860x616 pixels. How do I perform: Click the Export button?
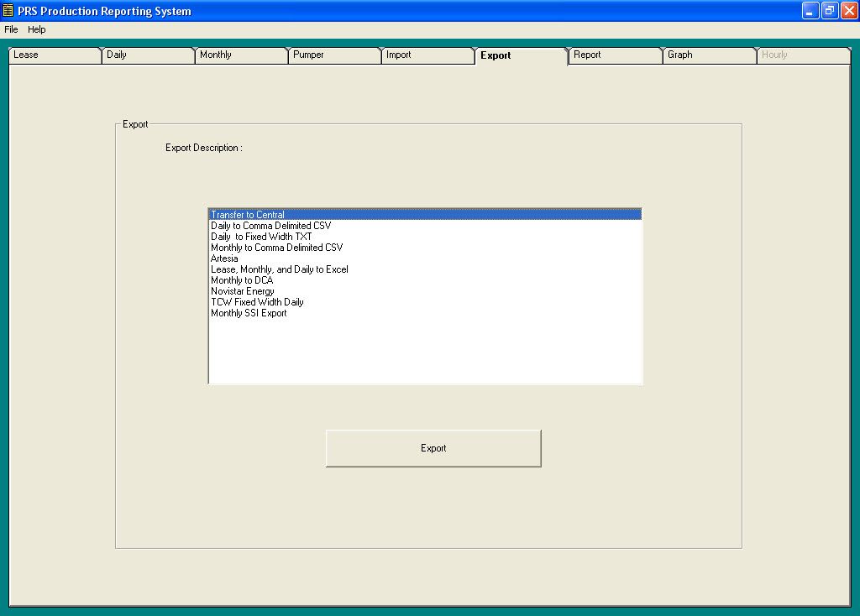pos(433,447)
